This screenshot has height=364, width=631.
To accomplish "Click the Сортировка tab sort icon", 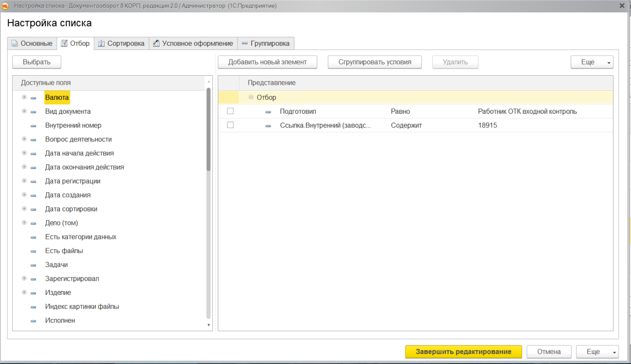I will tap(102, 43).
